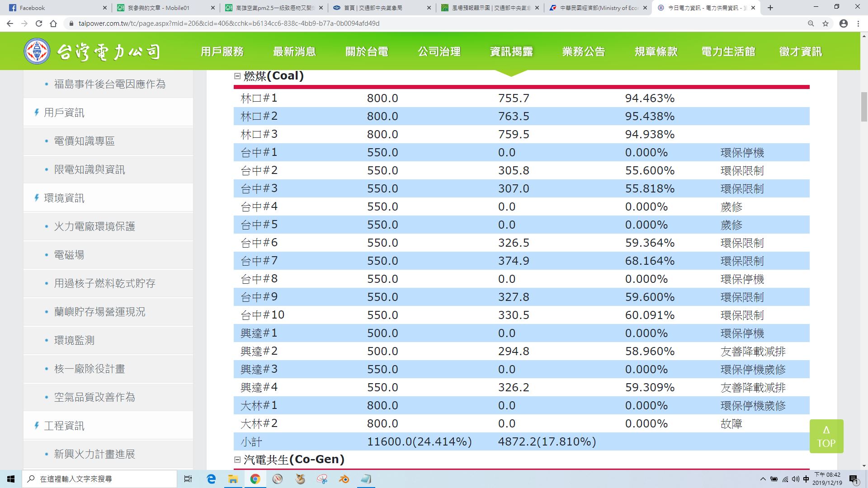The width and height of the screenshot is (868, 488).
Task: Click the Windows taskbar search box
Action: point(99,479)
